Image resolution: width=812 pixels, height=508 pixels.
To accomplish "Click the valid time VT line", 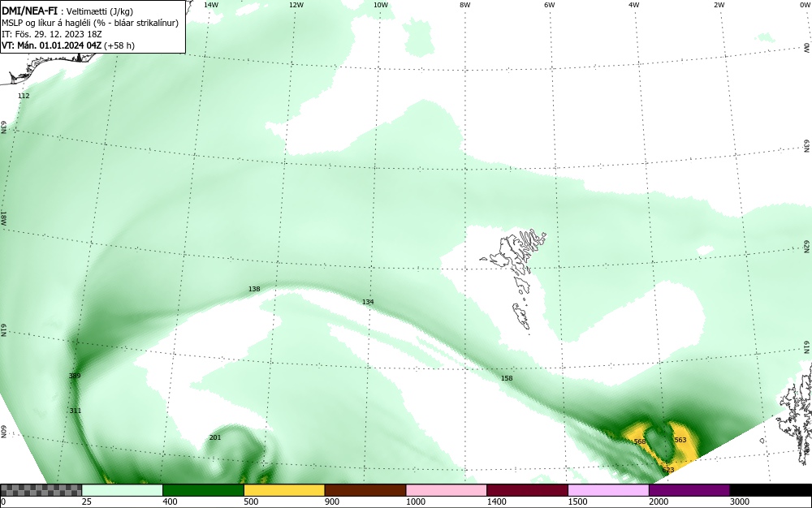I will point(68,45).
